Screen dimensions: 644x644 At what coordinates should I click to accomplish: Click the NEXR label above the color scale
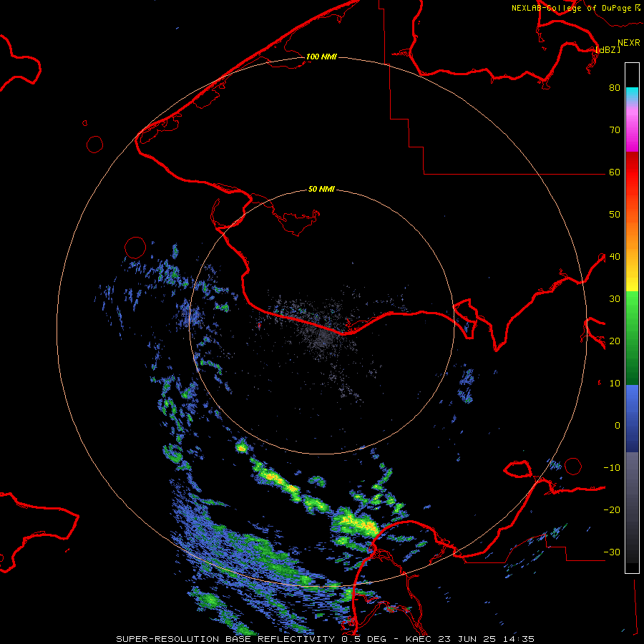(x=628, y=43)
